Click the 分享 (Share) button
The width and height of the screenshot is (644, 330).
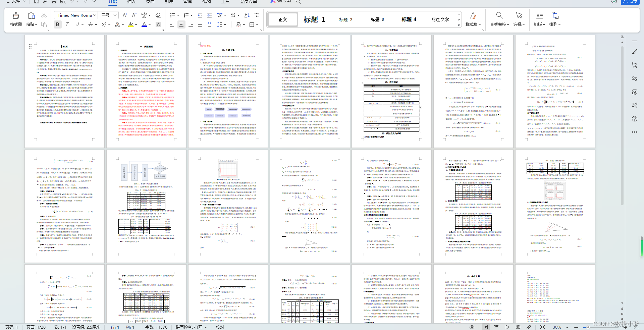click(x=630, y=2)
